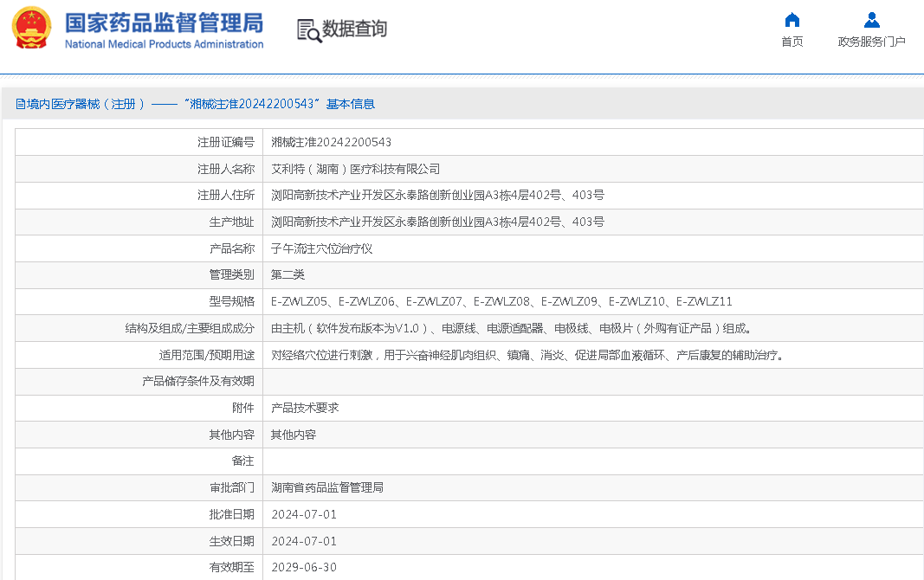The height and width of the screenshot is (580, 924).
Task: Click the 数据查询 magnifier icon
Action: pyautogui.click(x=309, y=29)
